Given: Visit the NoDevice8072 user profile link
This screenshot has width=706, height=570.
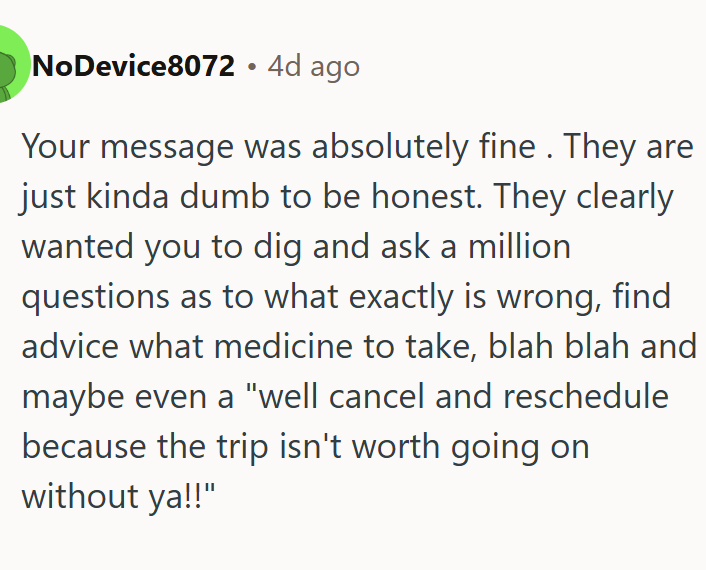Looking at the screenshot, I should tap(134, 66).
